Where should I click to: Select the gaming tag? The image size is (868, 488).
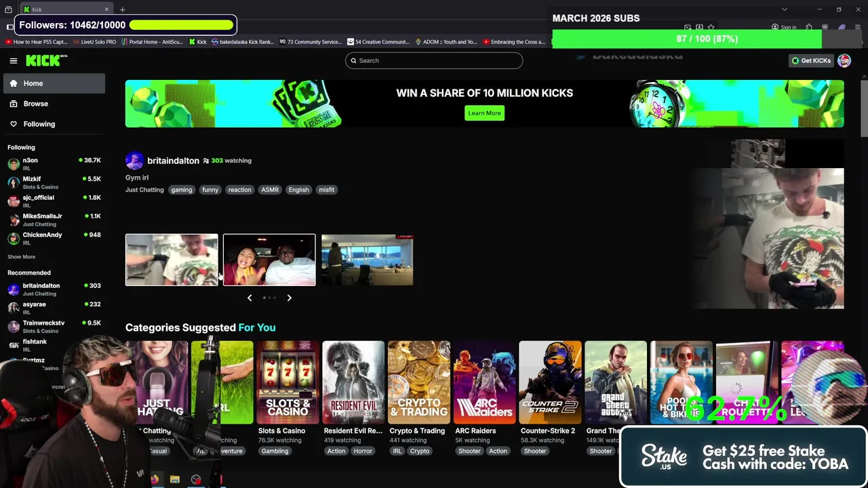(x=182, y=190)
